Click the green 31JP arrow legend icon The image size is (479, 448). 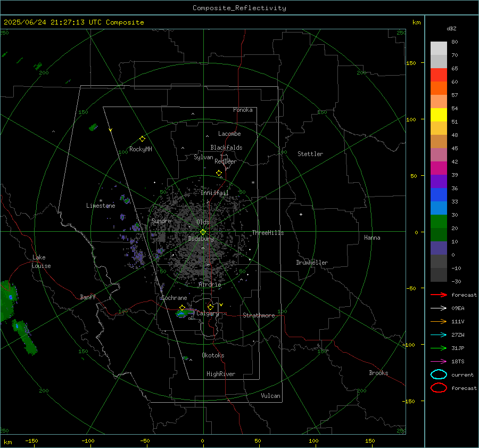439,348
